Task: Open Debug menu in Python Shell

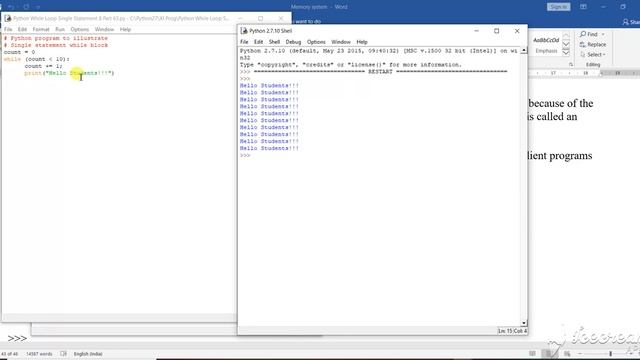Action: 293,42
